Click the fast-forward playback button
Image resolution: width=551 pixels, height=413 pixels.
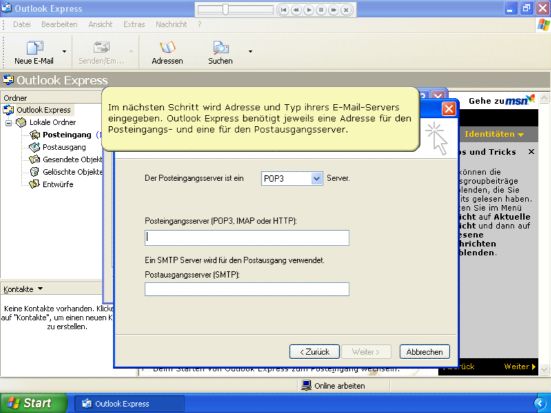pos(334,10)
